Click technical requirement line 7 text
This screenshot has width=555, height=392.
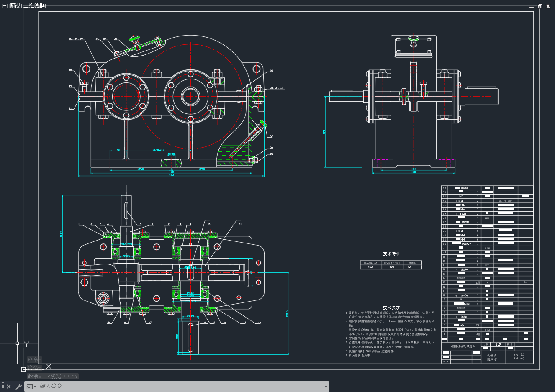tap(358, 356)
